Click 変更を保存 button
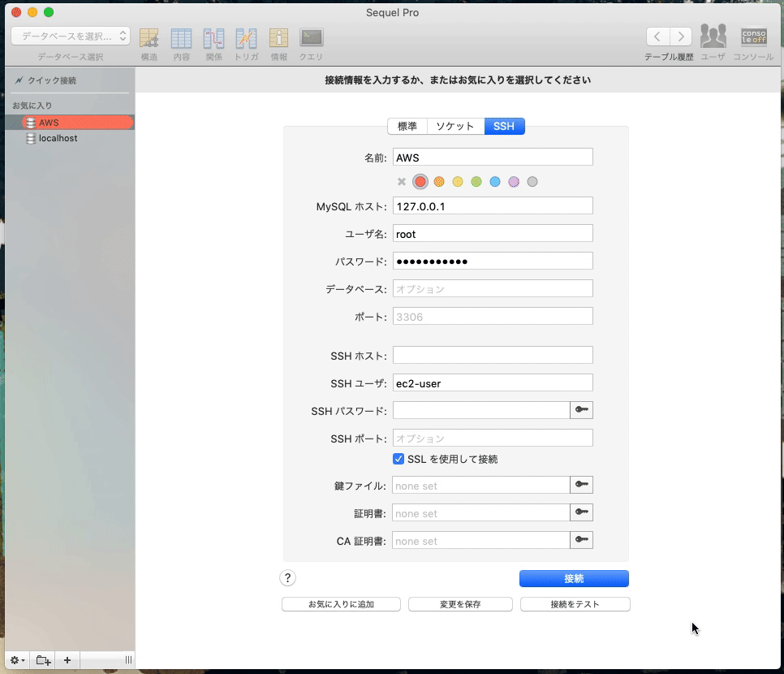Viewport: 784px width, 674px height. [x=460, y=604]
